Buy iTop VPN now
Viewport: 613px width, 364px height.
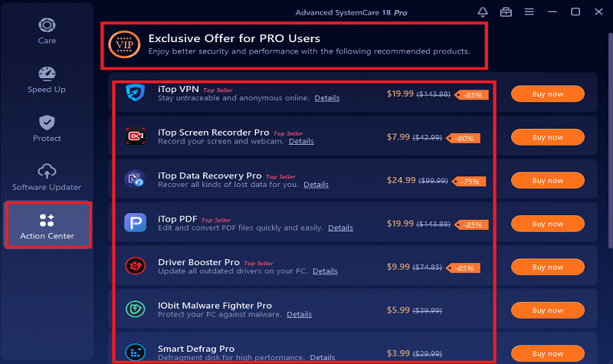548,93
